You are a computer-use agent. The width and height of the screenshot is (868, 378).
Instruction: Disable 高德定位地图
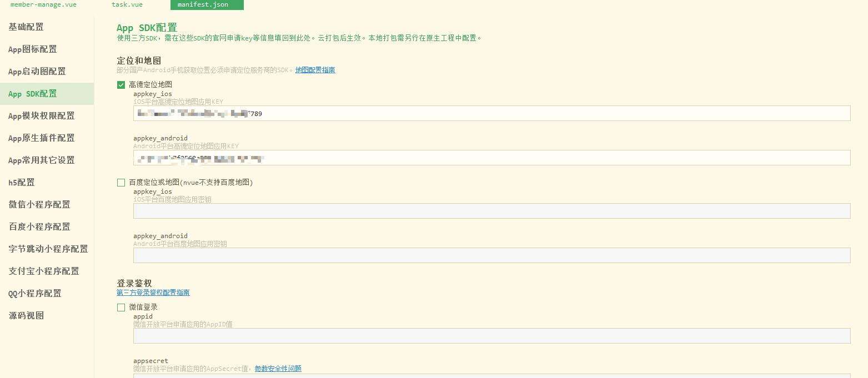(x=121, y=84)
